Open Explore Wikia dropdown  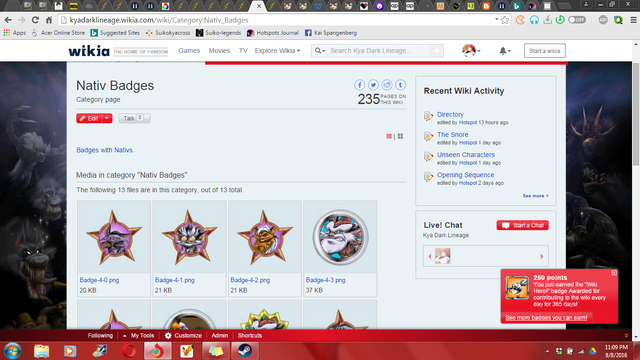(277, 51)
